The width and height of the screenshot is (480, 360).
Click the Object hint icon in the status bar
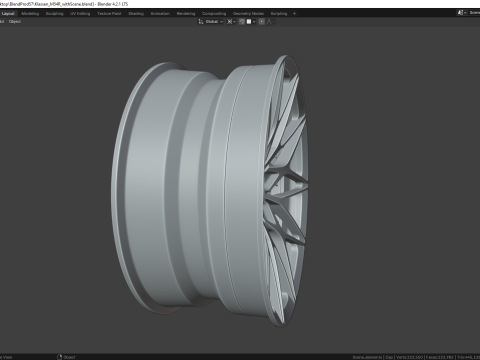pos(60,357)
